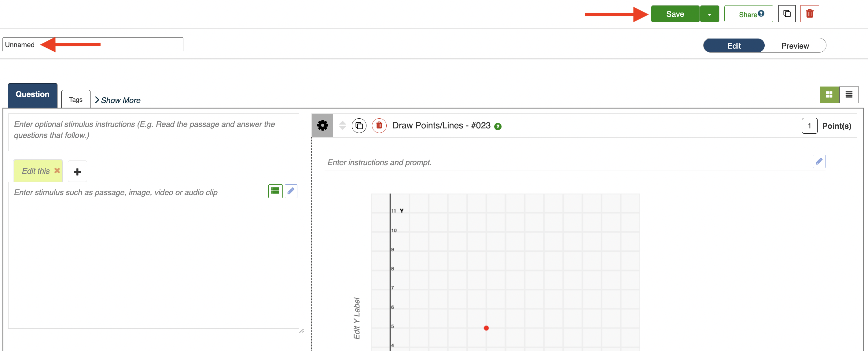This screenshot has height=351, width=868.
Task: Delete item using top red trash icon
Action: (x=809, y=14)
